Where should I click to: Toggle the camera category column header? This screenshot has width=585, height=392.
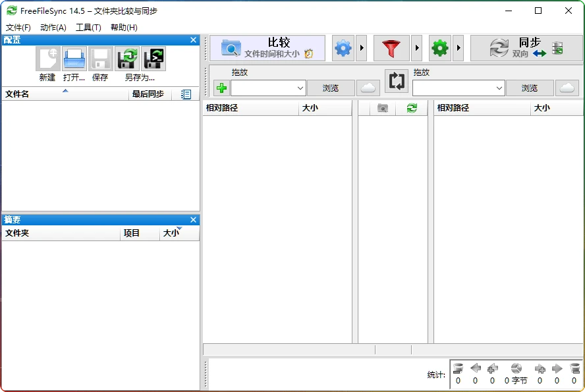(383, 108)
